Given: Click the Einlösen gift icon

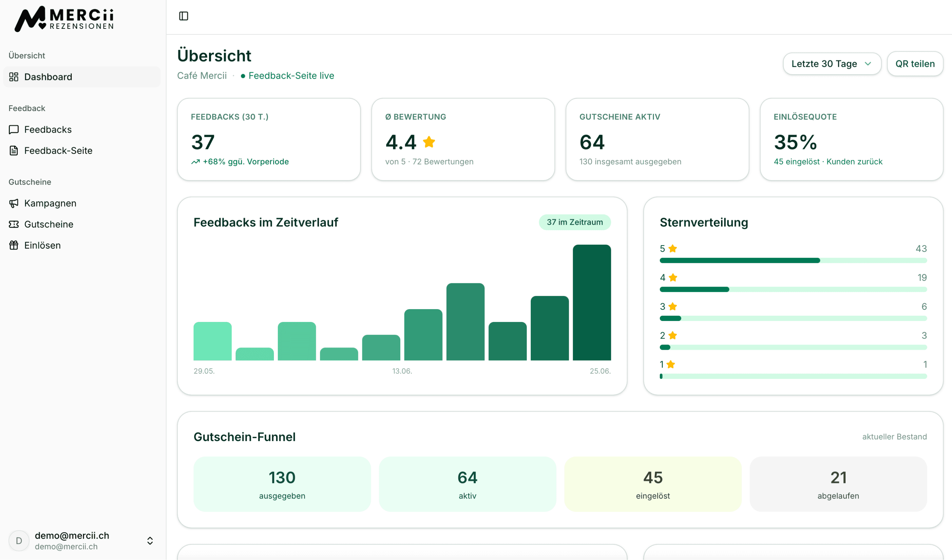Looking at the screenshot, I should [14, 245].
